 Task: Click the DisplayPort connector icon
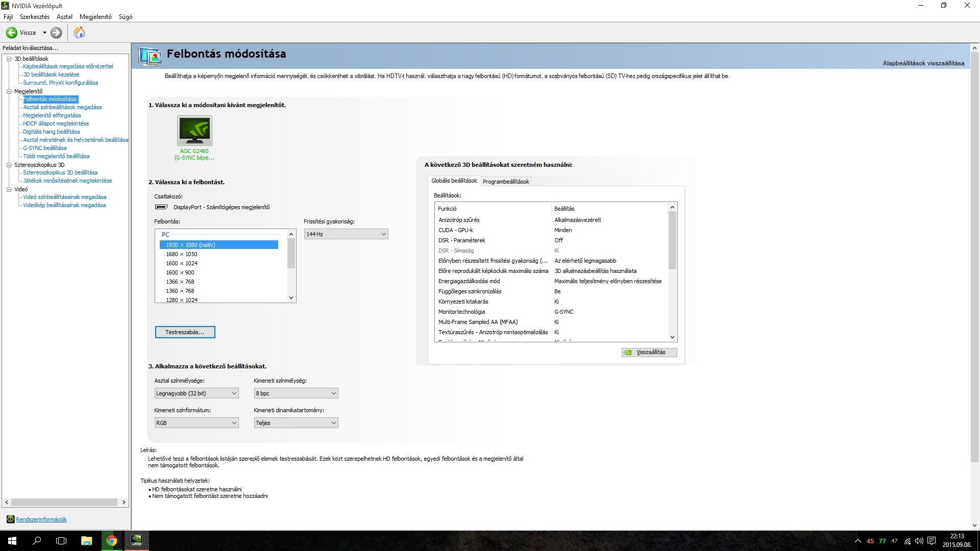pos(161,207)
